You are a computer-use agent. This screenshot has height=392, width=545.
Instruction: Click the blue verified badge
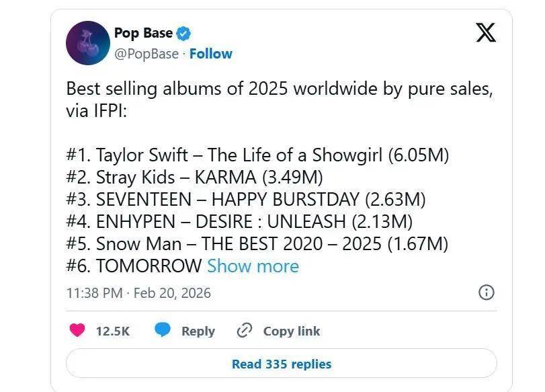tap(185, 33)
